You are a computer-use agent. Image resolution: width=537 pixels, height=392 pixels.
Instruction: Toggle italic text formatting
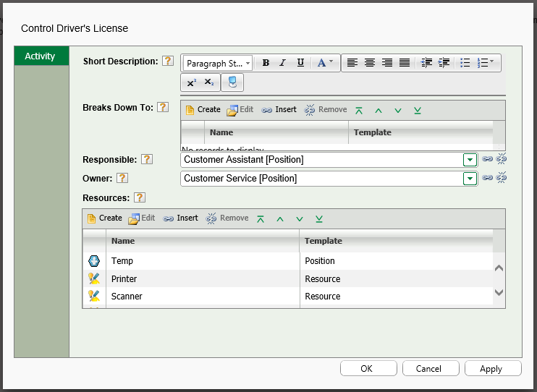[283, 63]
